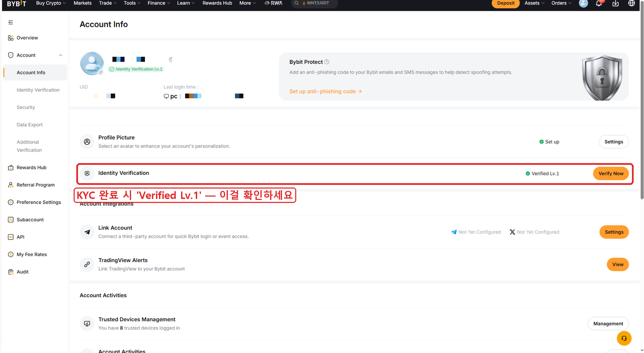Select Security sidebar subitem
The image size is (644, 353).
(x=26, y=107)
